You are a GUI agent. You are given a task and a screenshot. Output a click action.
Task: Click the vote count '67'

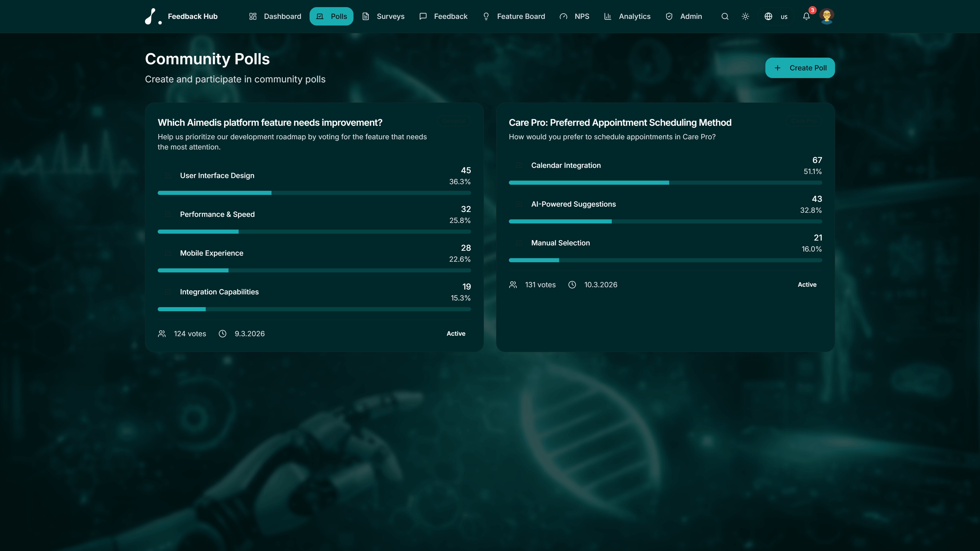coord(817,160)
